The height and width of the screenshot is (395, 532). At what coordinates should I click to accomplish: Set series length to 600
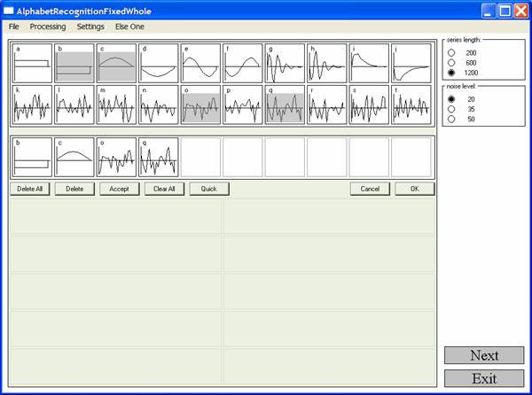(x=451, y=63)
